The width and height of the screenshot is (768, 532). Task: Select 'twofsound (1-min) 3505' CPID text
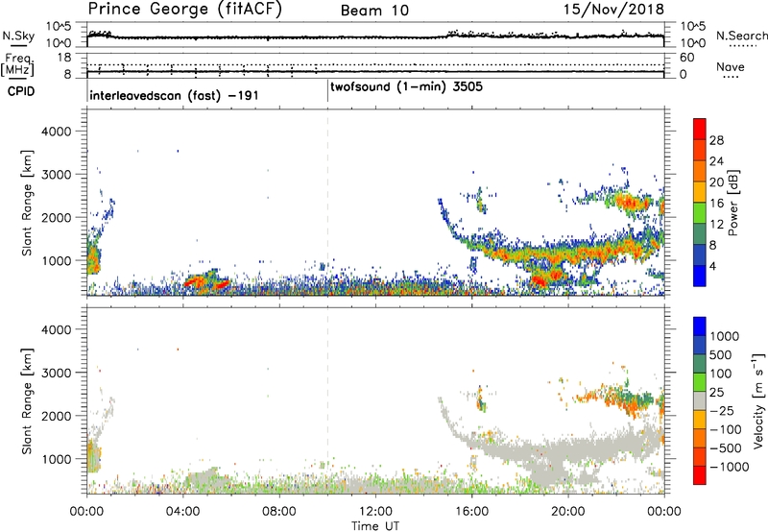click(x=406, y=87)
